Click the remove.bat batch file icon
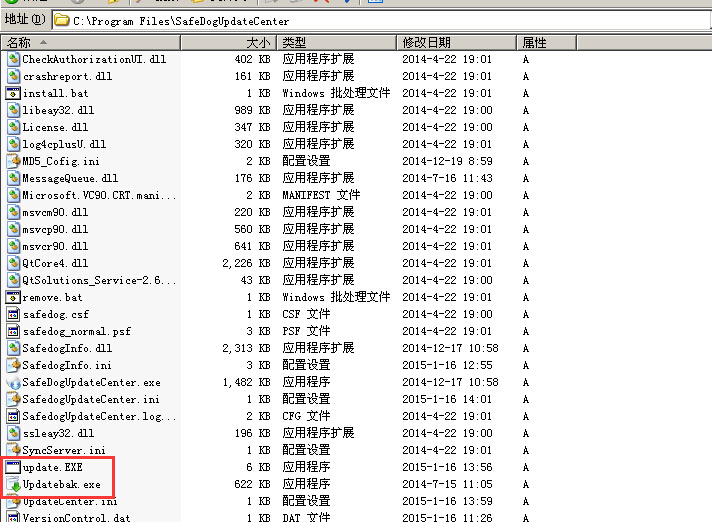Image resolution: width=712 pixels, height=522 pixels. click(14, 297)
